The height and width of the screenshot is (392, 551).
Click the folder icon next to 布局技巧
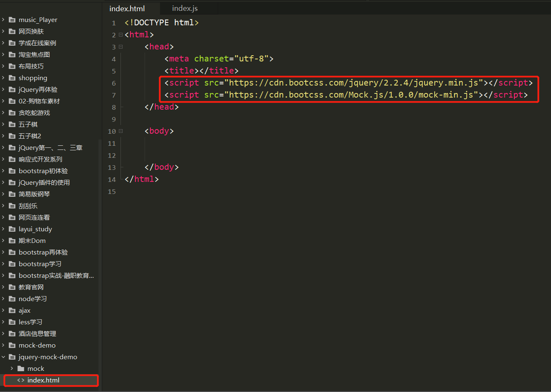coord(12,66)
